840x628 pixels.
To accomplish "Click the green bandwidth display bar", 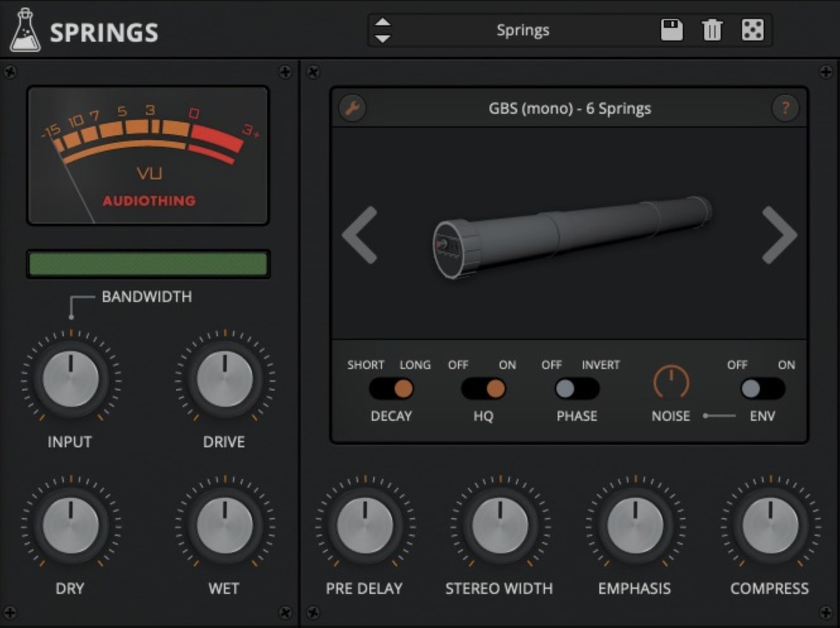I will (x=148, y=264).
